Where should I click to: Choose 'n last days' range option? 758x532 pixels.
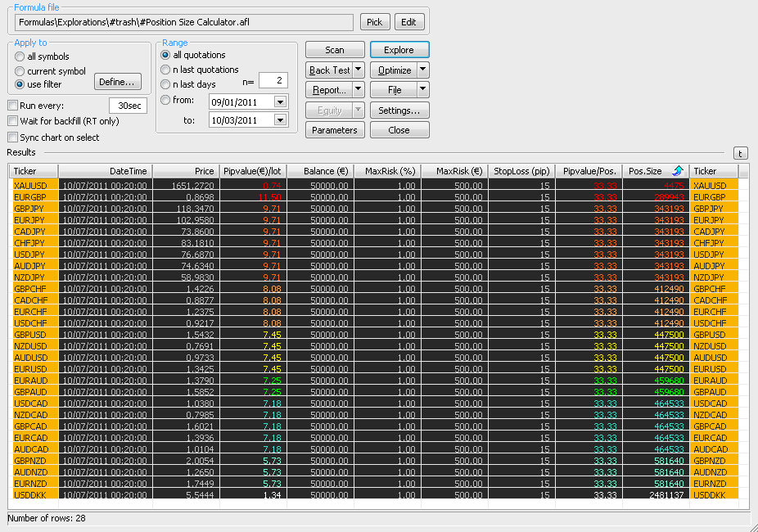pyautogui.click(x=166, y=84)
